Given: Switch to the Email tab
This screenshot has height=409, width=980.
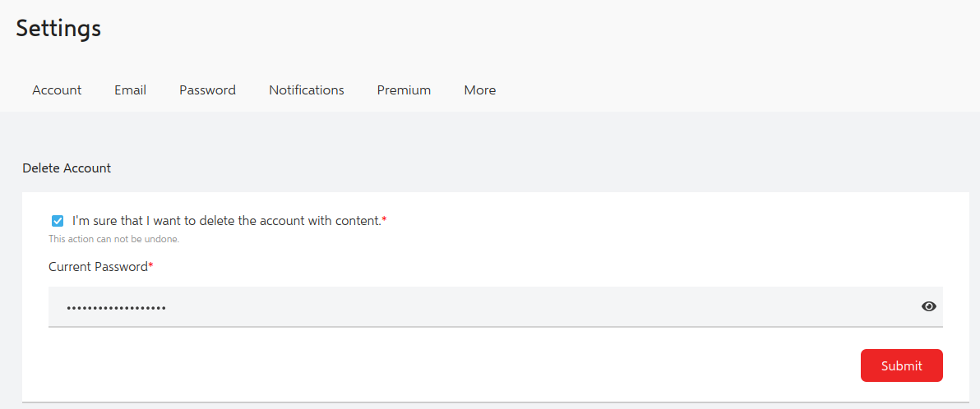Looking at the screenshot, I should click(130, 90).
